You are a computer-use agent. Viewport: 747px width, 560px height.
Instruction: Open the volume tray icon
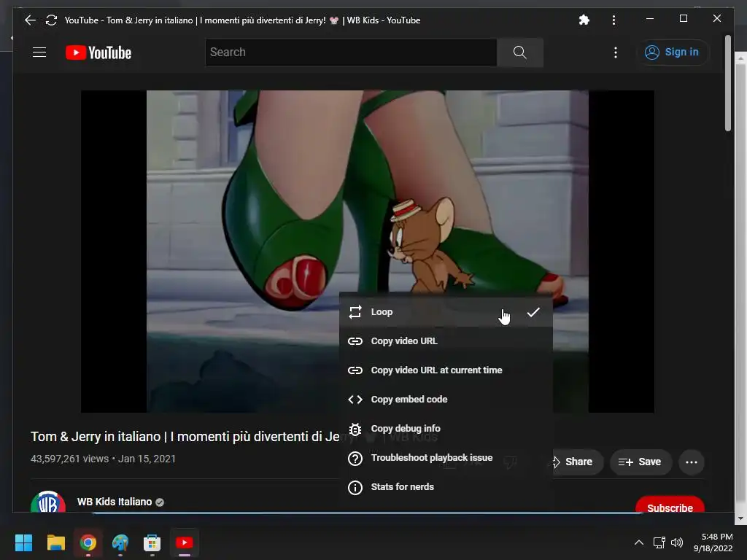tap(676, 542)
